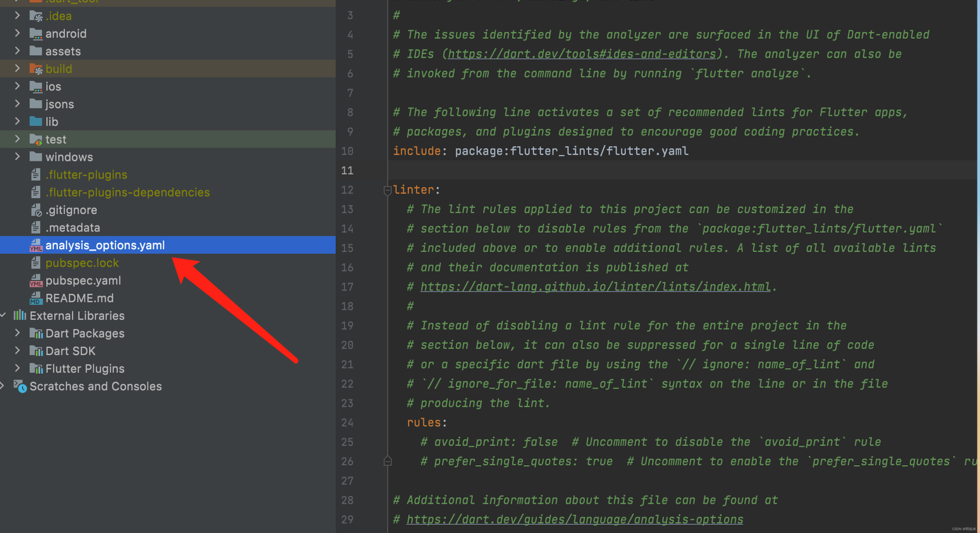
Task: Click line number 11 in the gutter
Action: point(347,171)
